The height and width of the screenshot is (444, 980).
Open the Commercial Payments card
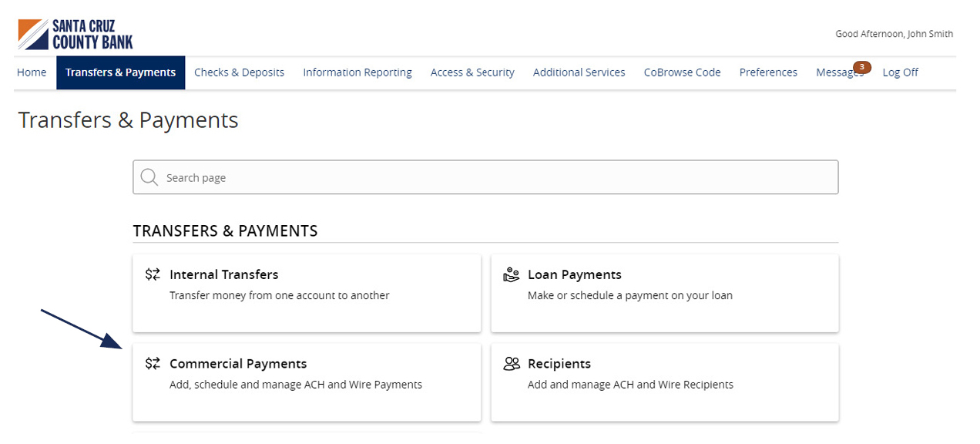coord(307,382)
